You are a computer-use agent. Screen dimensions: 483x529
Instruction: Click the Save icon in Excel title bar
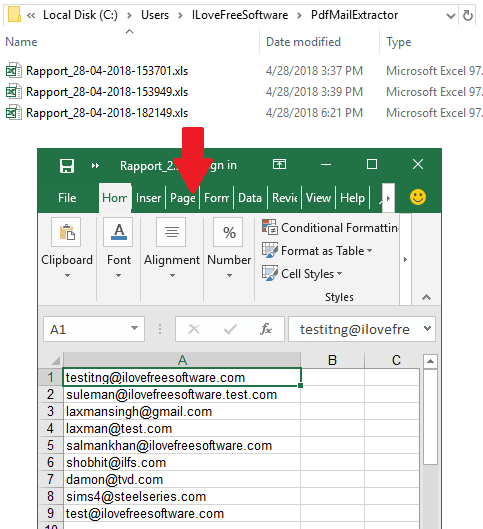(x=67, y=166)
